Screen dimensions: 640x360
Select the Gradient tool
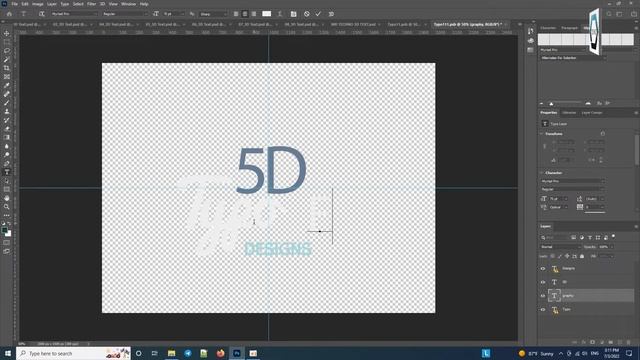coord(7,138)
